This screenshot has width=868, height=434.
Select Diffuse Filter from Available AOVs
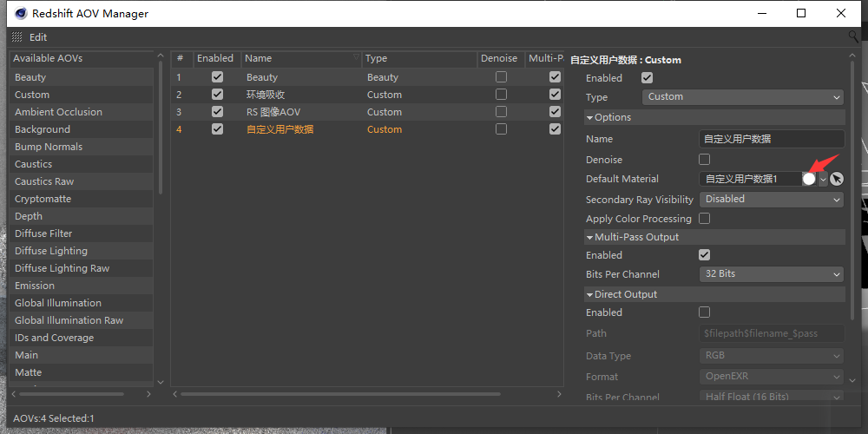coord(82,233)
